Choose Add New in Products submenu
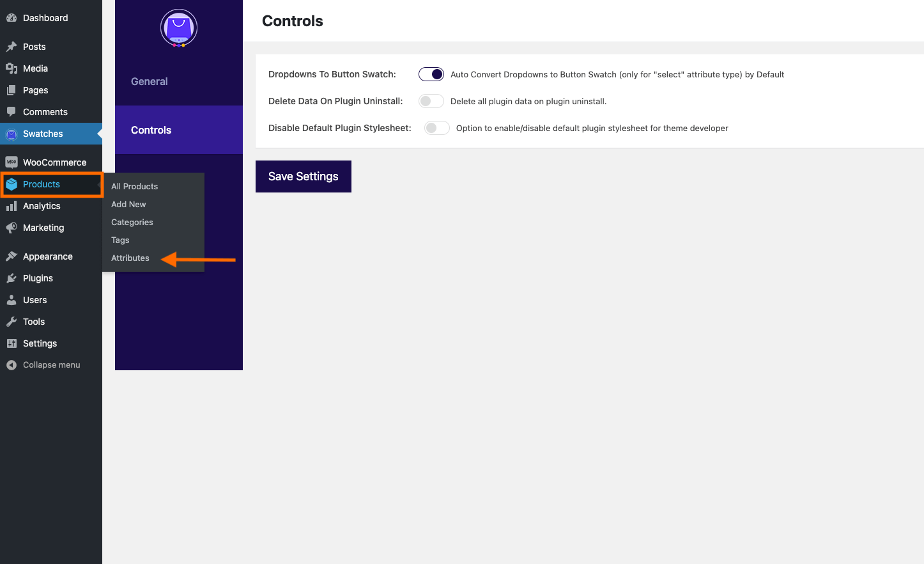 [128, 204]
